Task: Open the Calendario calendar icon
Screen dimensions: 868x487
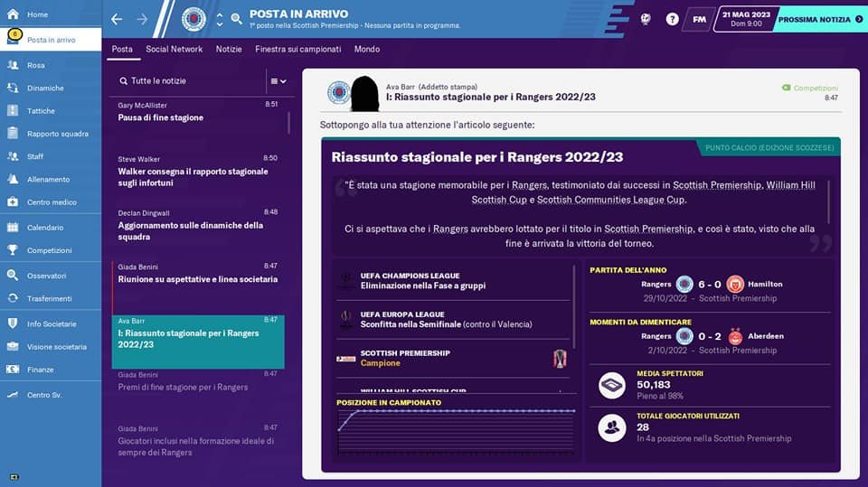Action: 13,227
